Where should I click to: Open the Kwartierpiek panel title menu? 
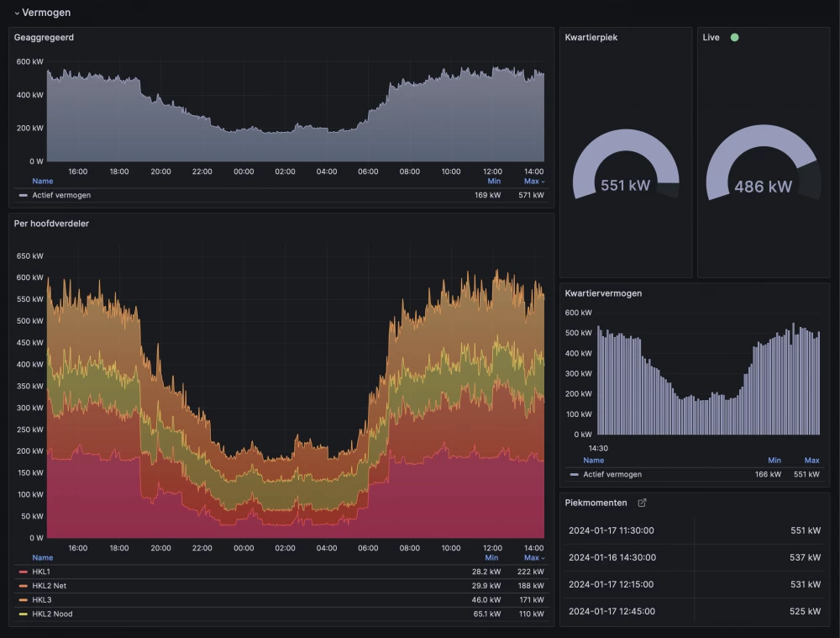591,38
